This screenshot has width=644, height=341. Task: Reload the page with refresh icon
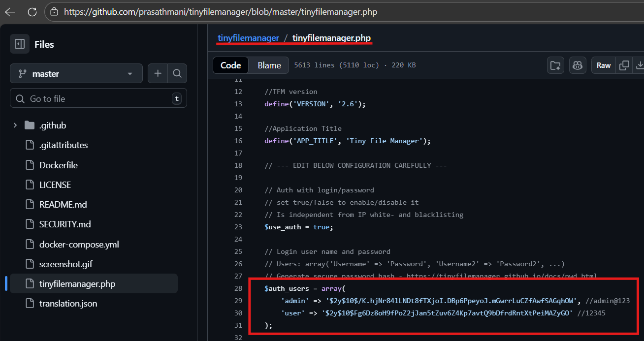pyautogui.click(x=32, y=12)
